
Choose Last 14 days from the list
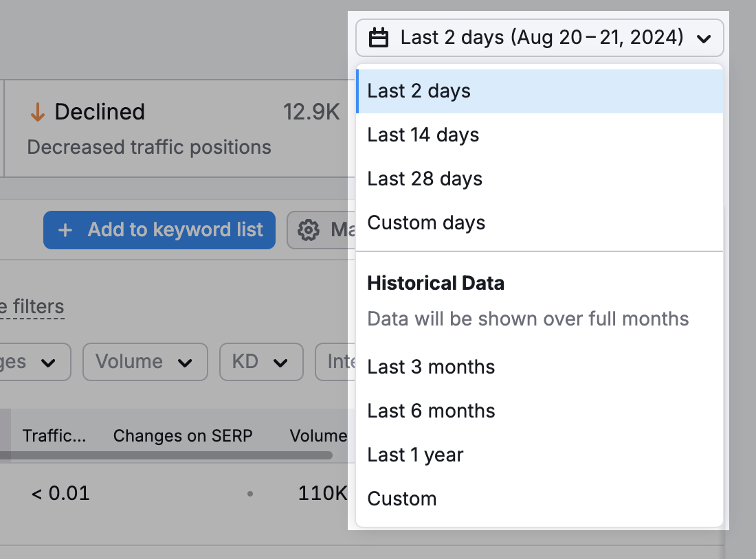[x=423, y=135]
